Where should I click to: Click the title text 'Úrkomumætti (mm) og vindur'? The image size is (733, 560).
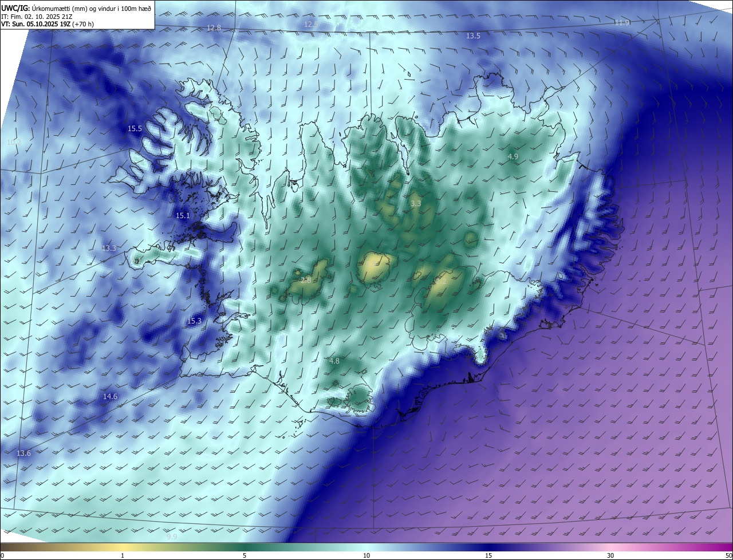(x=73, y=7)
